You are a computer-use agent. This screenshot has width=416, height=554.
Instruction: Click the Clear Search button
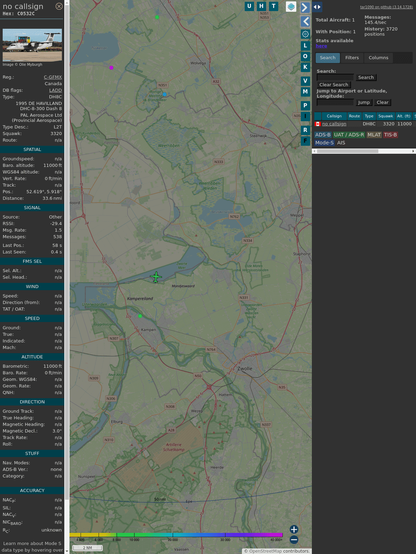(x=334, y=84)
